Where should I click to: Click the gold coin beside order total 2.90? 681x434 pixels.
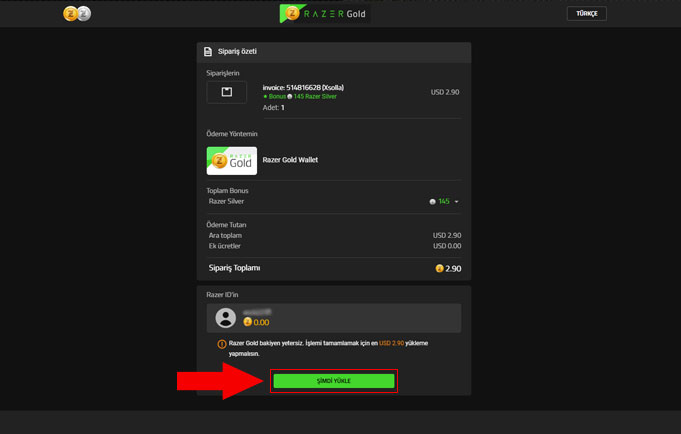click(x=439, y=269)
